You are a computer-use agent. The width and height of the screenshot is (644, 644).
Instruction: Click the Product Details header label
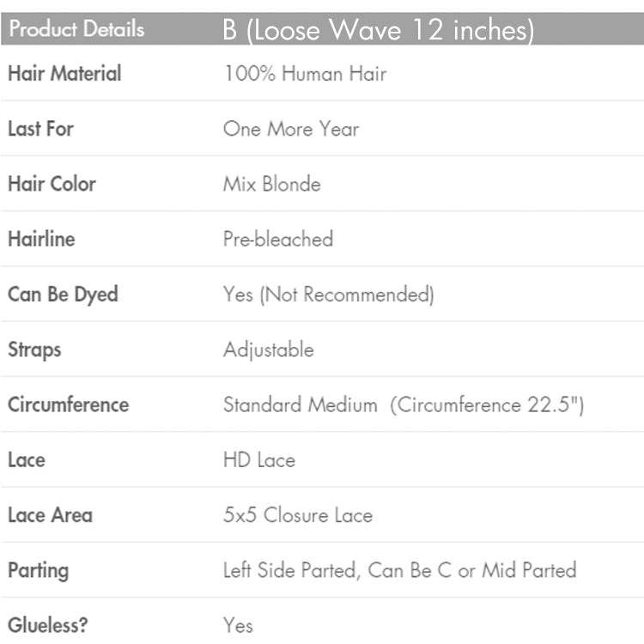pyautogui.click(x=76, y=29)
